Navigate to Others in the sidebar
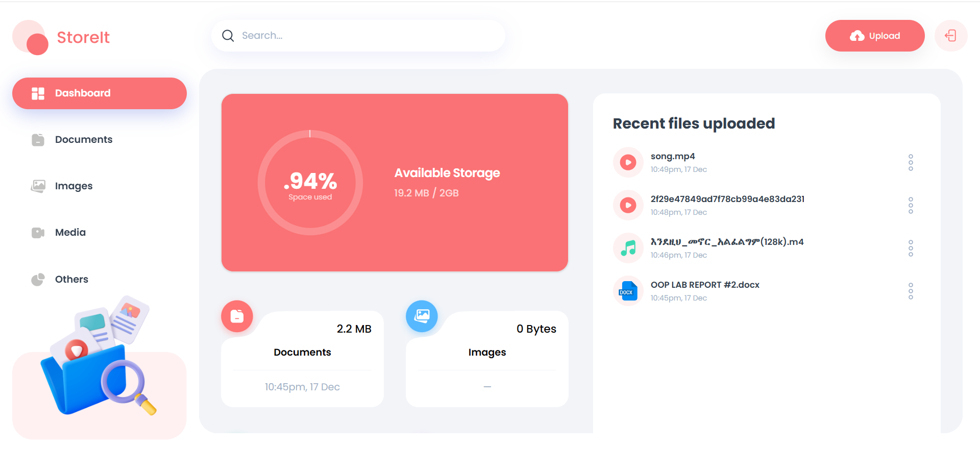The image size is (980, 449). point(71,279)
